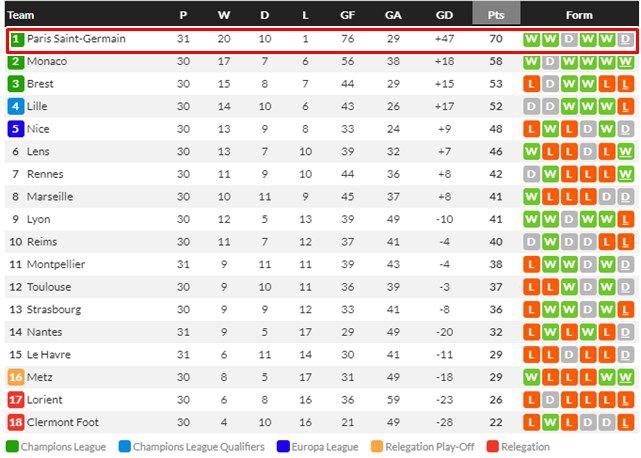This screenshot has width=641, height=458.
Task: Open the Lyon team link
Action: pyautogui.click(x=39, y=219)
